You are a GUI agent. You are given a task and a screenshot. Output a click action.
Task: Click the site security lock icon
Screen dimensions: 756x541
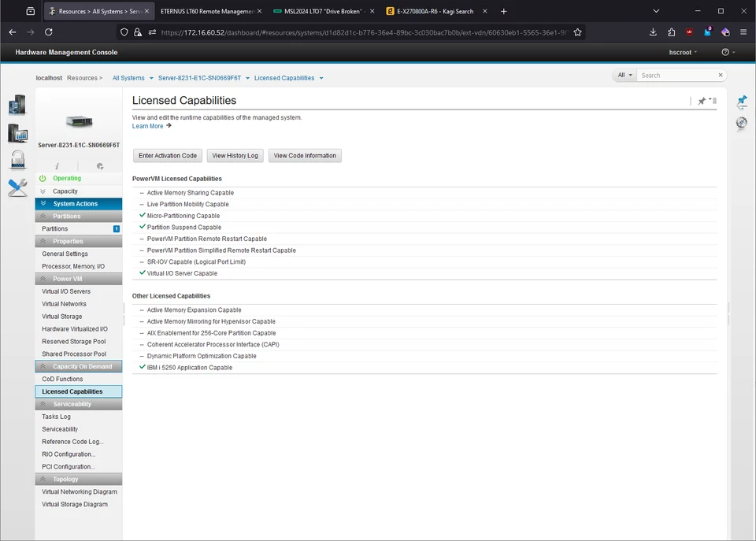[x=138, y=32]
